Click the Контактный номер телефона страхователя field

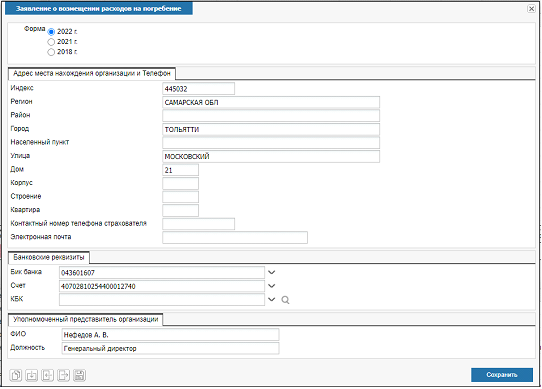click(x=198, y=224)
